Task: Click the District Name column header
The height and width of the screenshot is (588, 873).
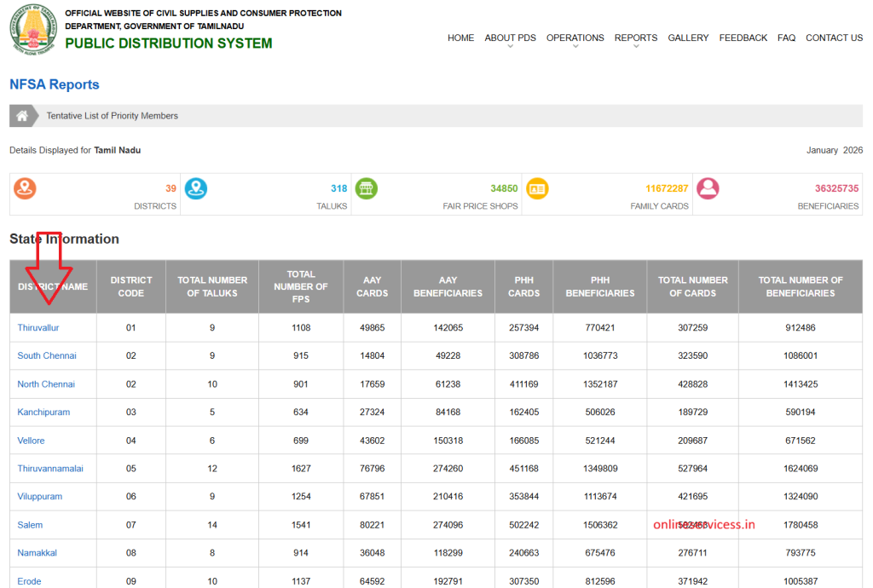Action: tap(53, 287)
